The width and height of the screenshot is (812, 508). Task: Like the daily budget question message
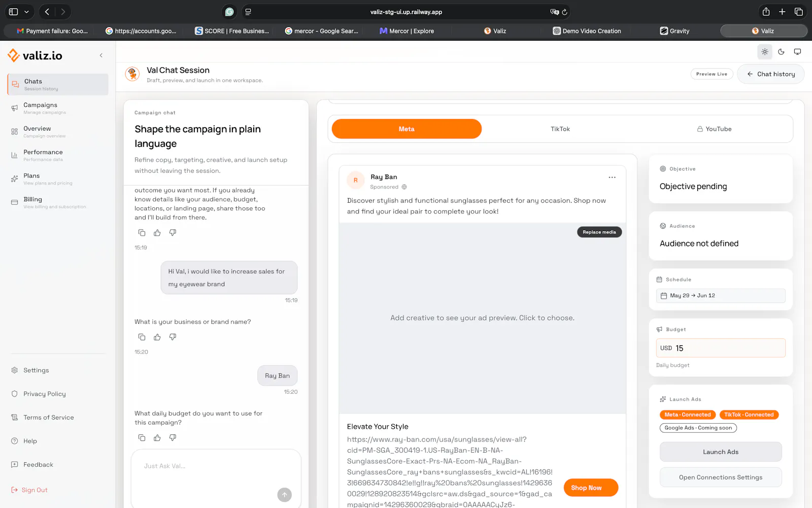coord(157,437)
